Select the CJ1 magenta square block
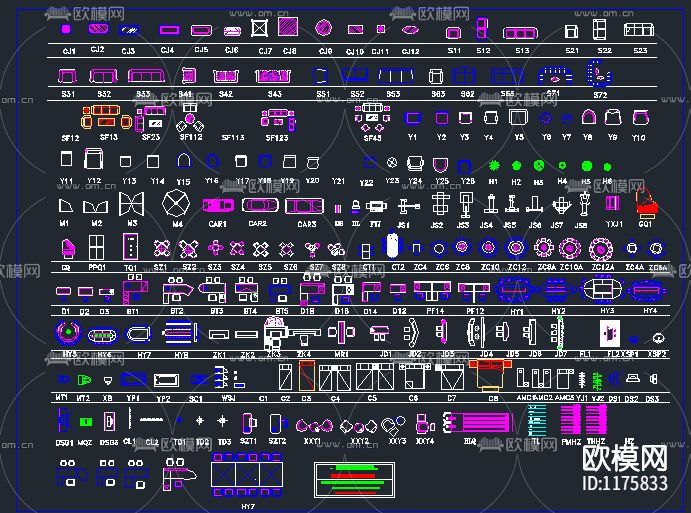The width and height of the screenshot is (691, 513). click(66, 29)
